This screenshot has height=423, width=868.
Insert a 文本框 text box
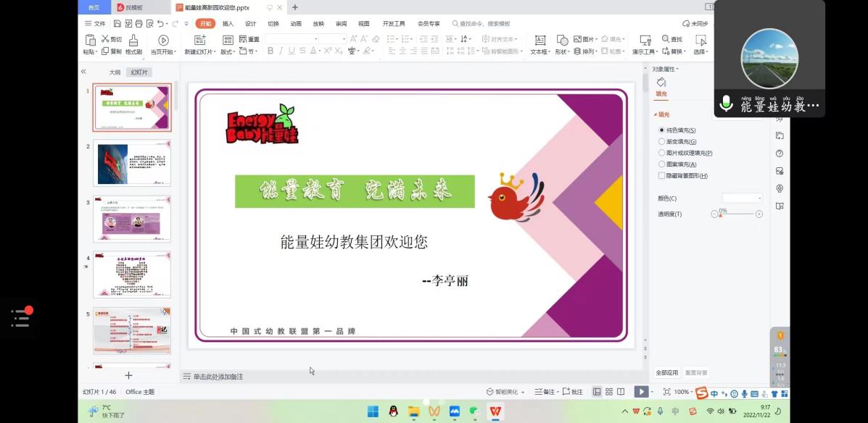pyautogui.click(x=540, y=41)
